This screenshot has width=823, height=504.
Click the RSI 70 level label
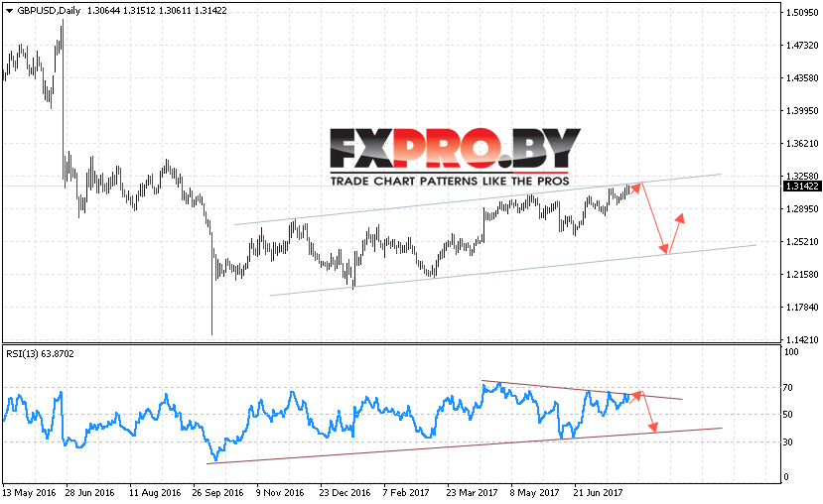[x=788, y=388]
